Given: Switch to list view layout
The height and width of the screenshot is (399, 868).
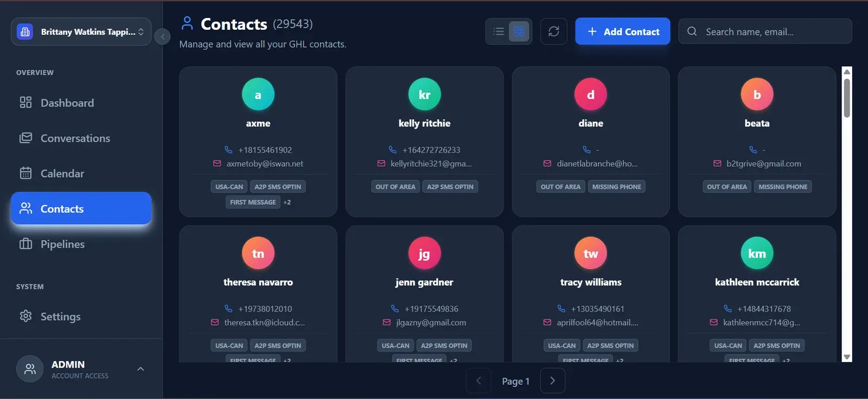Looking at the screenshot, I should pyautogui.click(x=499, y=31).
